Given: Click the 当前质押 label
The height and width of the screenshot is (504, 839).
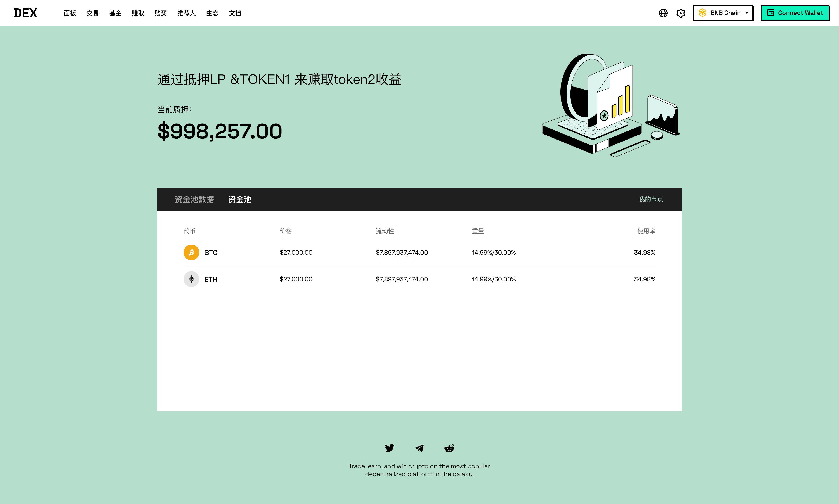Looking at the screenshot, I should pyautogui.click(x=175, y=109).
